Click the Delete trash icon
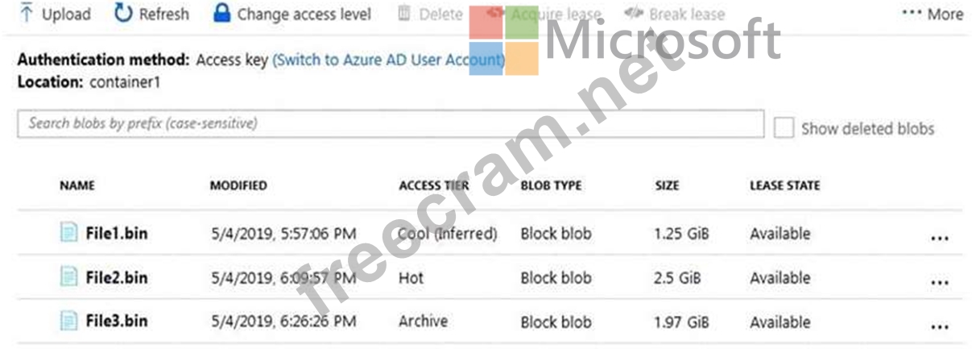 point(404,14)
